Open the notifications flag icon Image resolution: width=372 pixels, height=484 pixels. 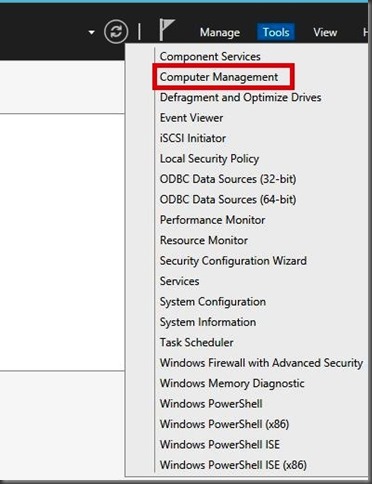click(x=167, y=30)
